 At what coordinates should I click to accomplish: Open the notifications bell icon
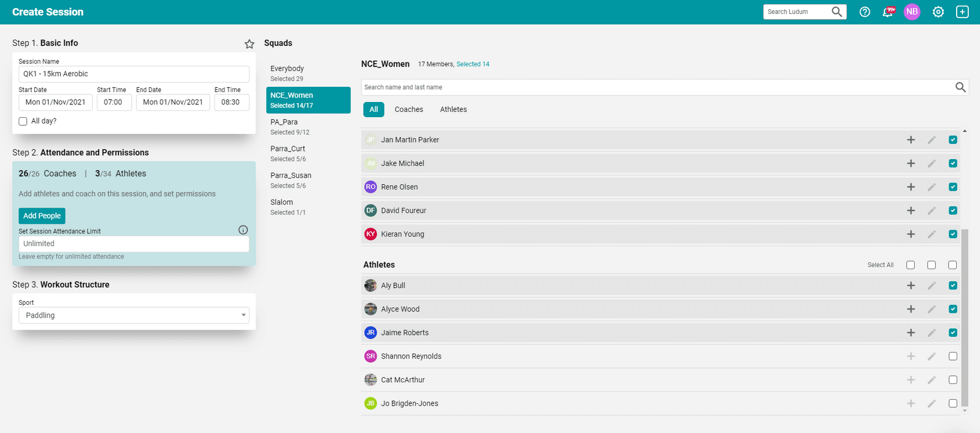888,12
